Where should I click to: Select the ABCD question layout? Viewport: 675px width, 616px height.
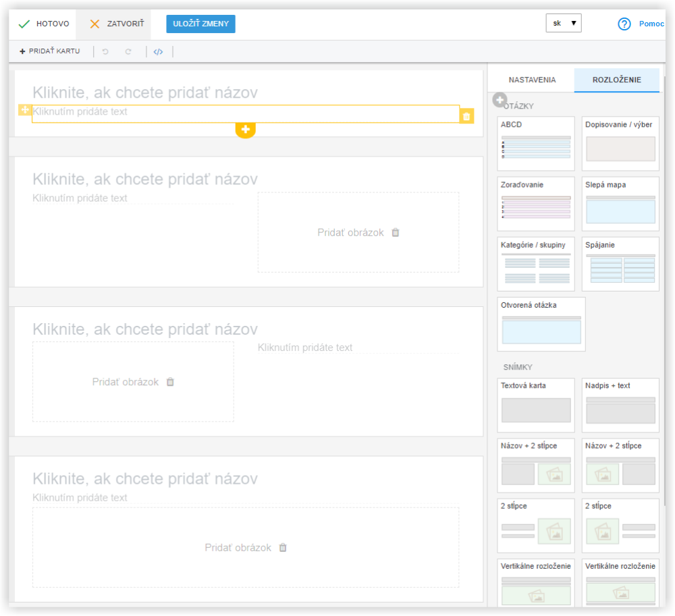[536, 143]
